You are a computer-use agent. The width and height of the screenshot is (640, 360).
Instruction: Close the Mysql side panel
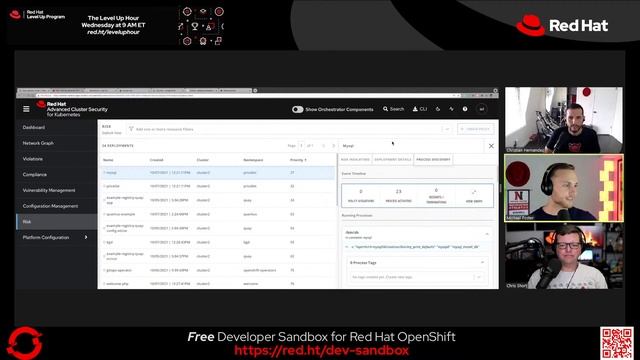[x=491, y=146]
